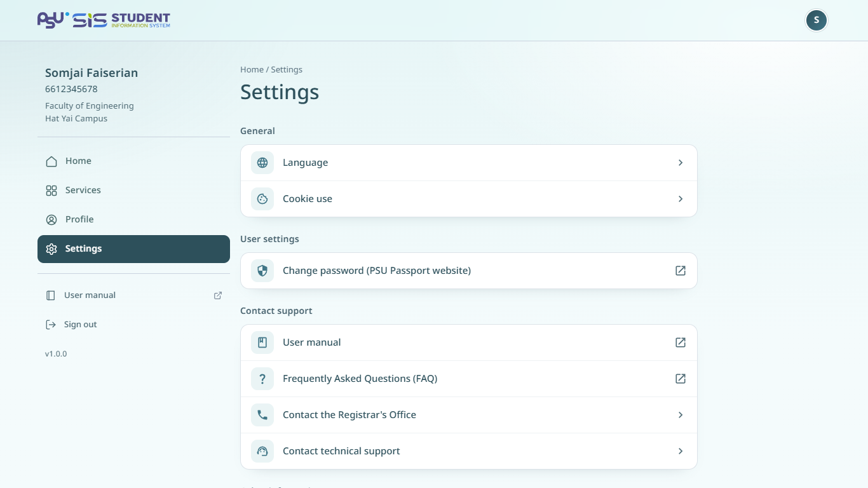Click the User settings section heading

pyautogui.click(x=269, y=240)
